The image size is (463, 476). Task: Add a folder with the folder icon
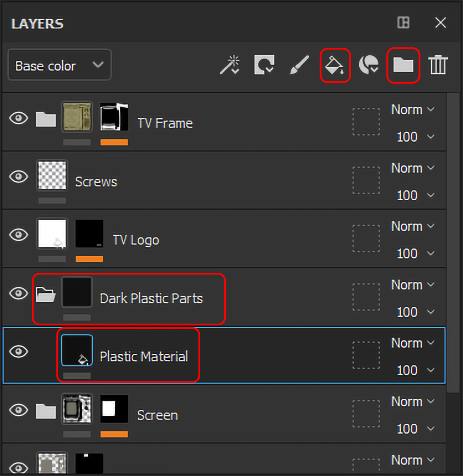(x=403, y=65)
